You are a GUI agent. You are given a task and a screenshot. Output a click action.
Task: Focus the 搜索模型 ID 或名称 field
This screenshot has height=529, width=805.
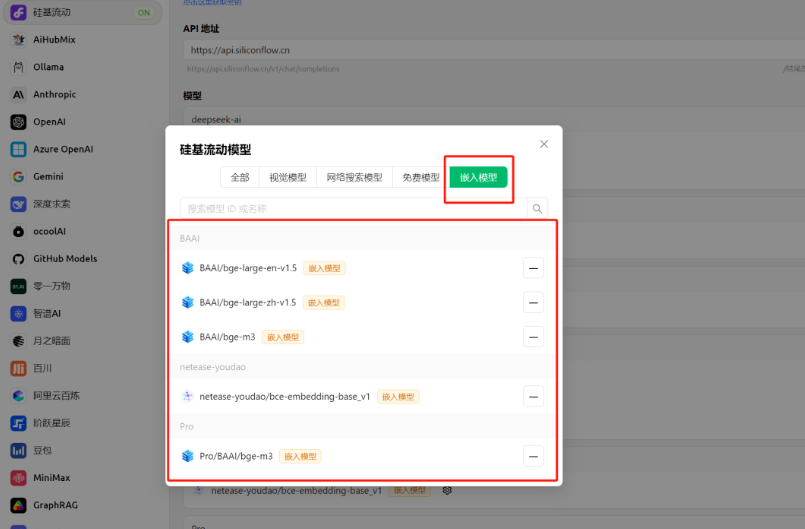coord(354,209)
